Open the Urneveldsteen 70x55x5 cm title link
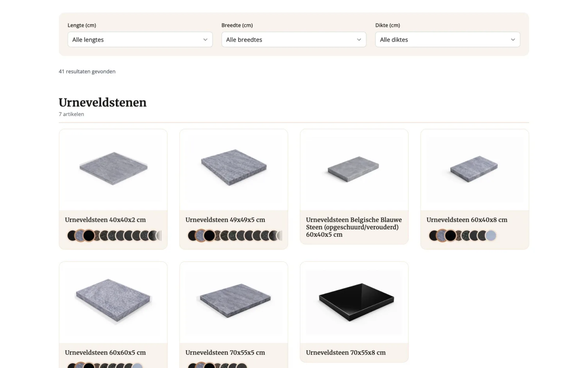 225,353
